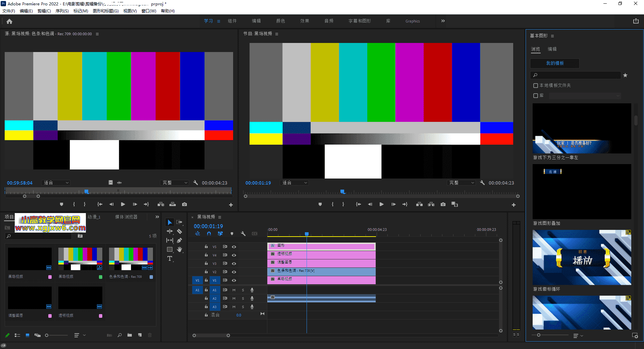Favorite templates star icon
The height and width of the screenshot is (349, 644).
(625, 75)
